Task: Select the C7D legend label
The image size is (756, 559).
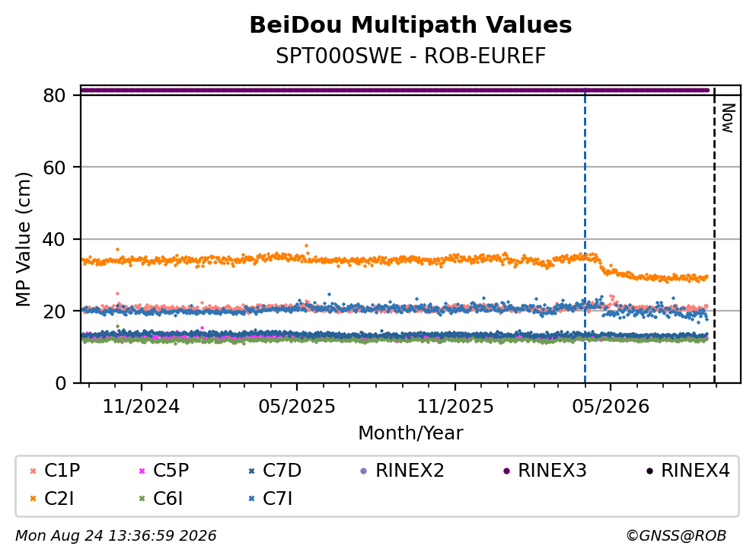Action: (282, 470)
